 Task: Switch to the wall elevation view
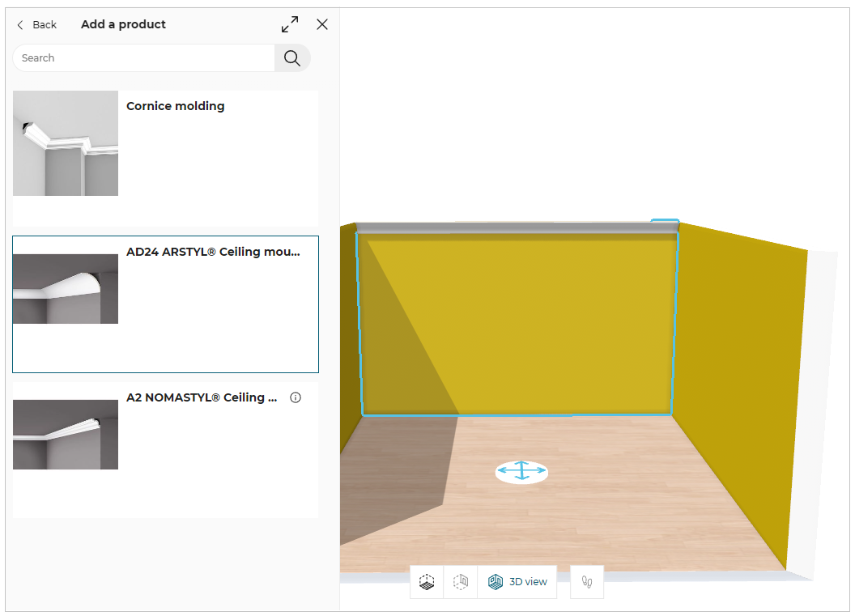click(x=461, y=582)
